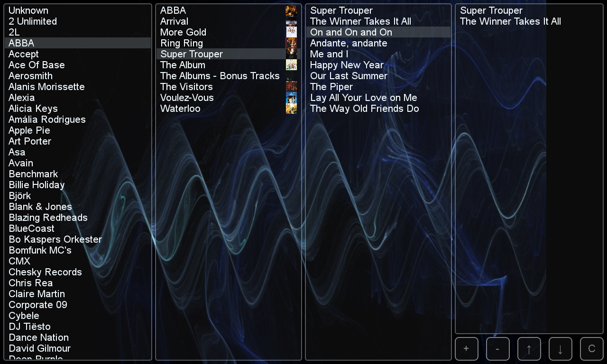Select track Super Trouper in track list
This screenshot has width=607, height=364.
(378, 10)
